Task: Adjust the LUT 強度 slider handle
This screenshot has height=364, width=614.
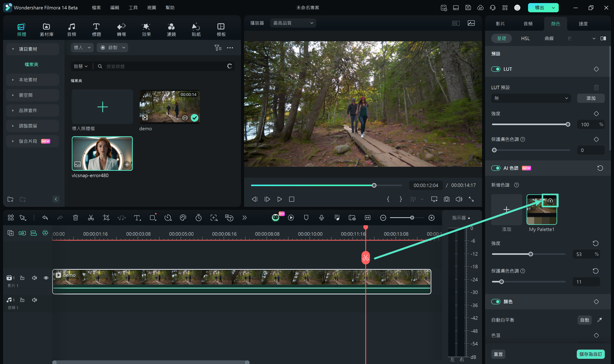Action: pos(568,124)
